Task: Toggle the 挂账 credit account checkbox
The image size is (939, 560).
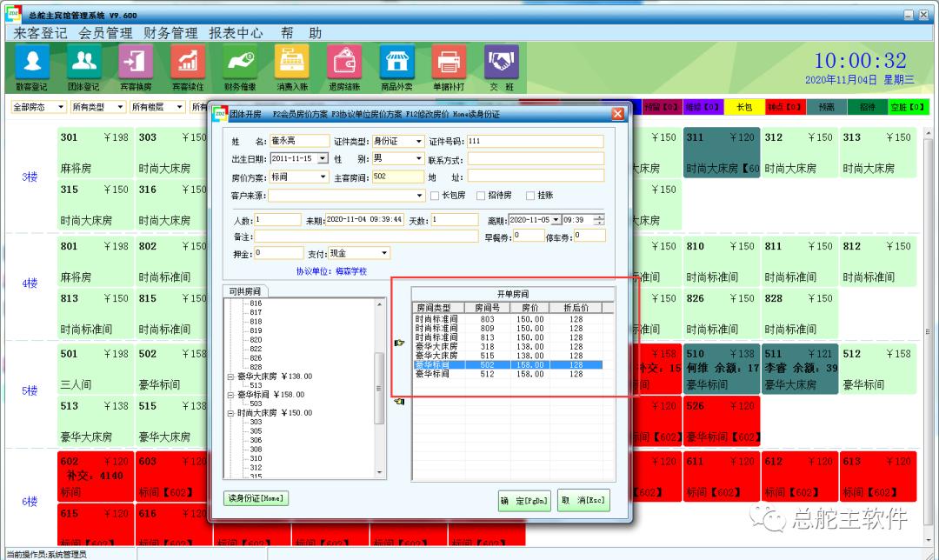Action: point(529,195)
